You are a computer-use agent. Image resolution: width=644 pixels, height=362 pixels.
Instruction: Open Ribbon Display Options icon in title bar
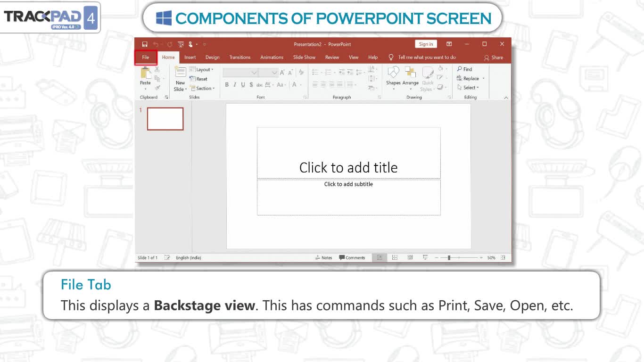[x=449, y=44]
